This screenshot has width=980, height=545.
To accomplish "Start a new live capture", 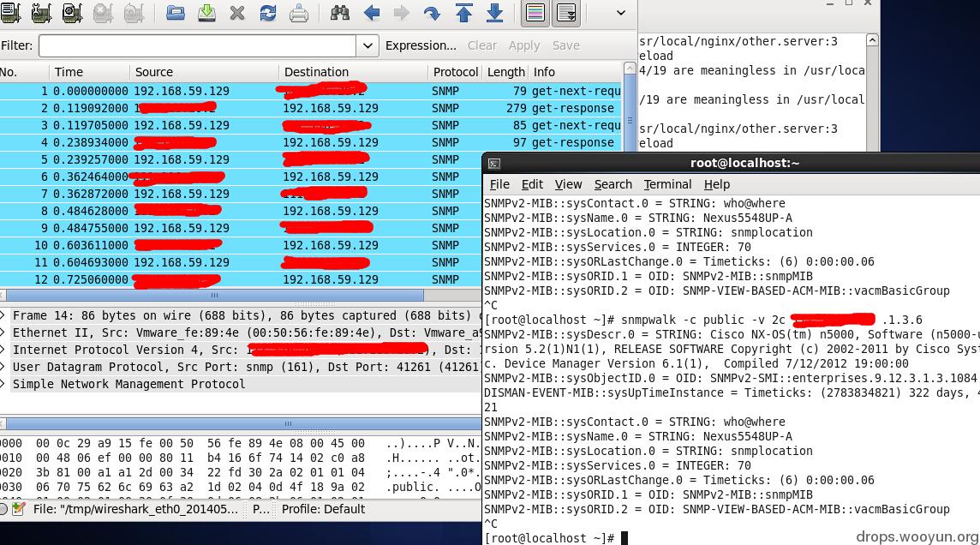I will [x=73, y=13].
